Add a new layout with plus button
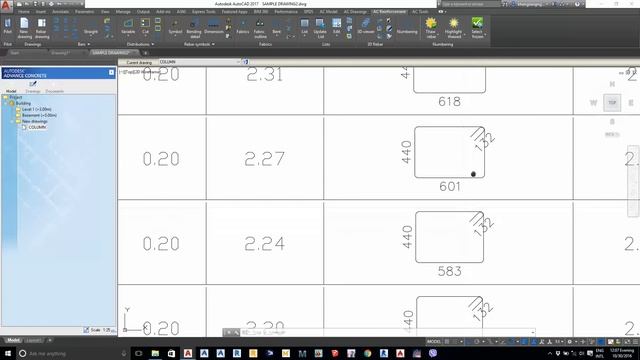 point(50,340)
